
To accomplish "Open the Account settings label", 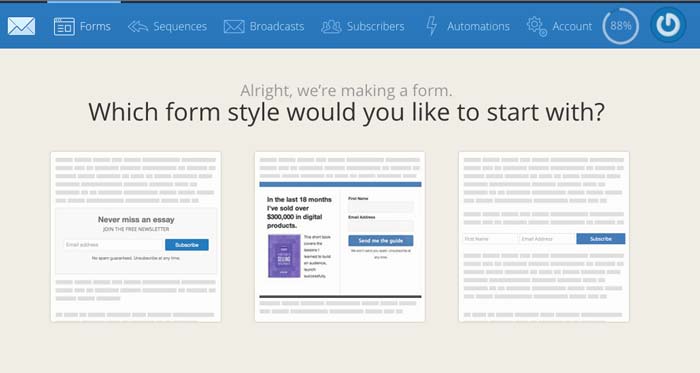I will pyautogui.click(x=572, y=26).
